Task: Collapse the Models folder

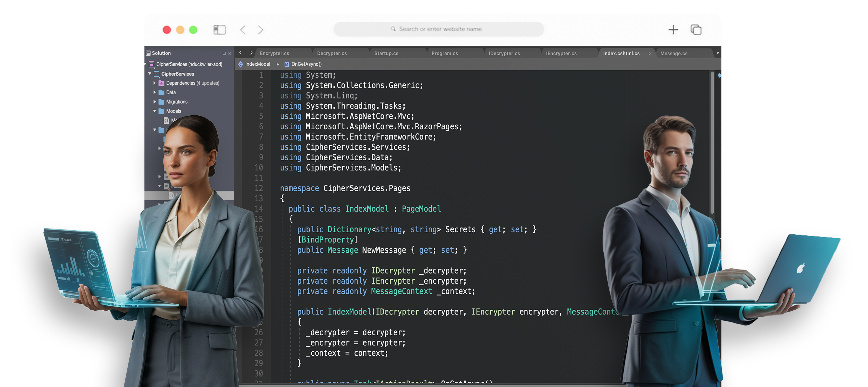Action: 155,111
